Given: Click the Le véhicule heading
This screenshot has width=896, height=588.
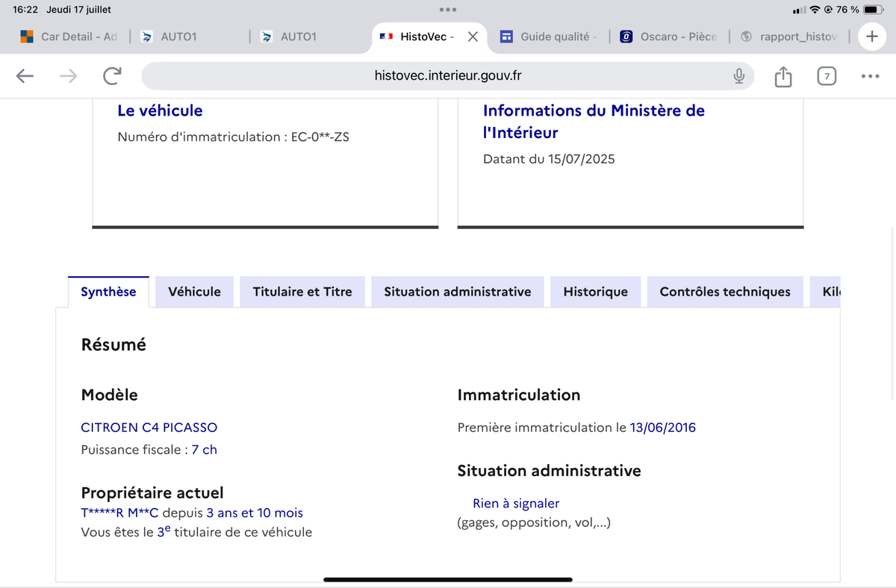Looking at the screenshot, I should click(161, 110).
